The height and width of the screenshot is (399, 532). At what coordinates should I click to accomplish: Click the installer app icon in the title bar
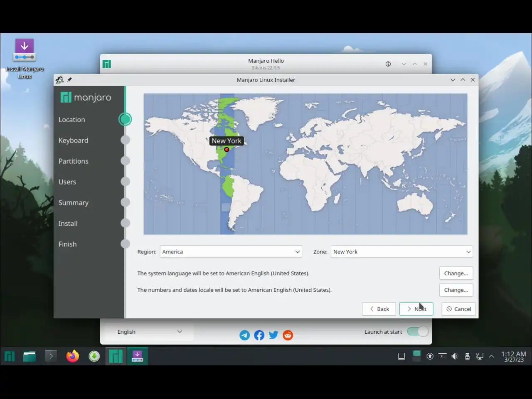59,80
